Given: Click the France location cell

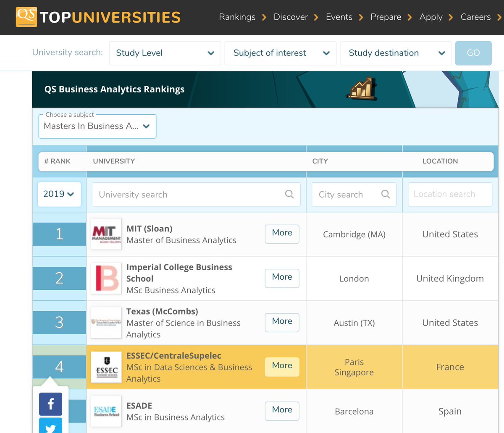Looking at the screenshot, I should (450, 367).
